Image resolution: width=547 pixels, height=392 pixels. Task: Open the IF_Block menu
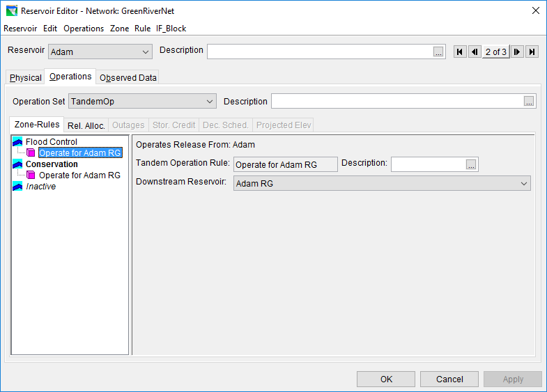coord(171,29)
